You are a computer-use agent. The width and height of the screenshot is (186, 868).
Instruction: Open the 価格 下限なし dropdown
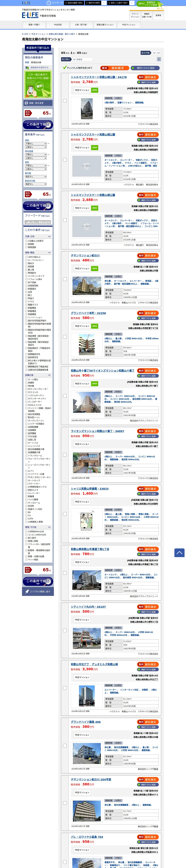tap(35, 144)
